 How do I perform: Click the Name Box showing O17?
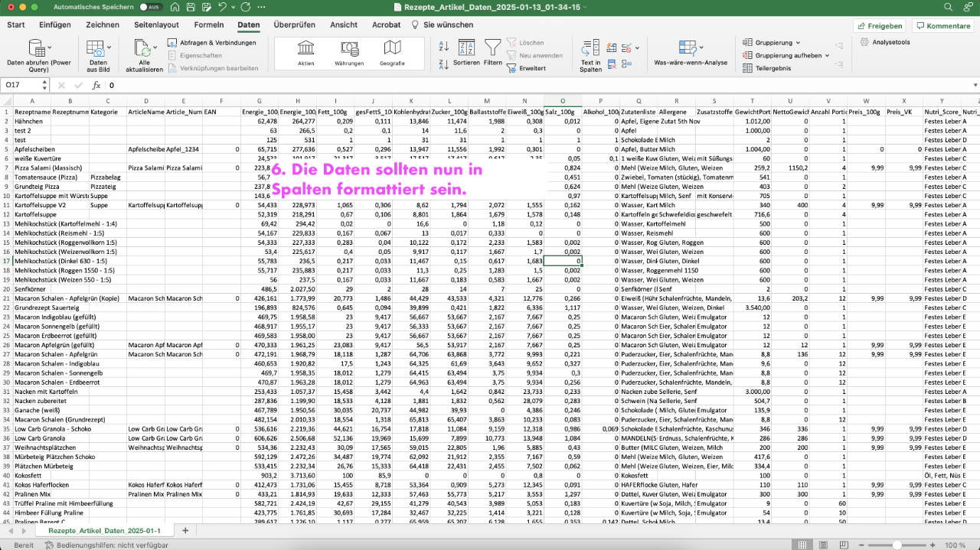tap(21, 86)
